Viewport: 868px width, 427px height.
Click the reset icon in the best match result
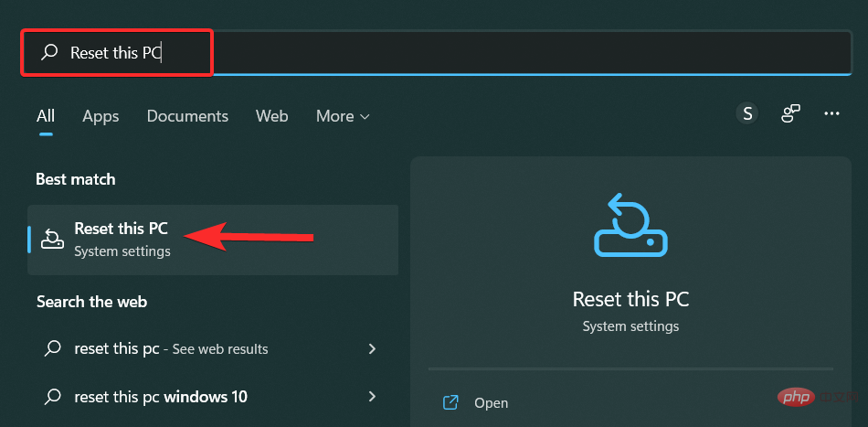coord(53,240)
